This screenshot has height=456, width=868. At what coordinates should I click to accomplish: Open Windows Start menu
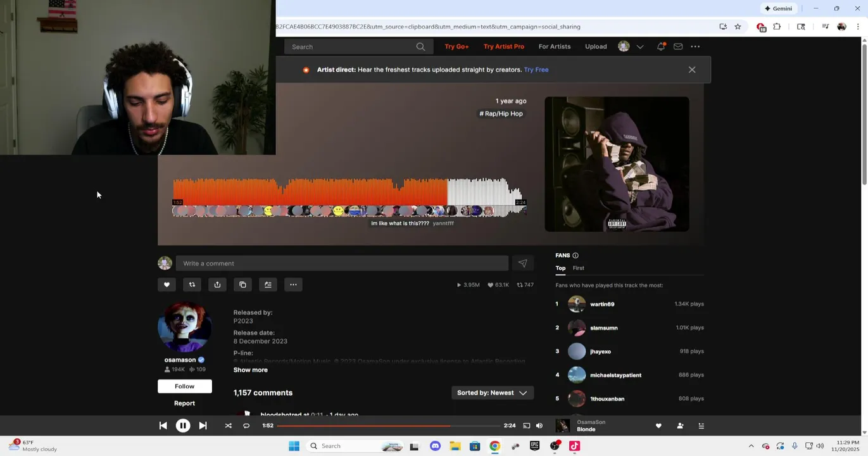click(x=294, y=446)
